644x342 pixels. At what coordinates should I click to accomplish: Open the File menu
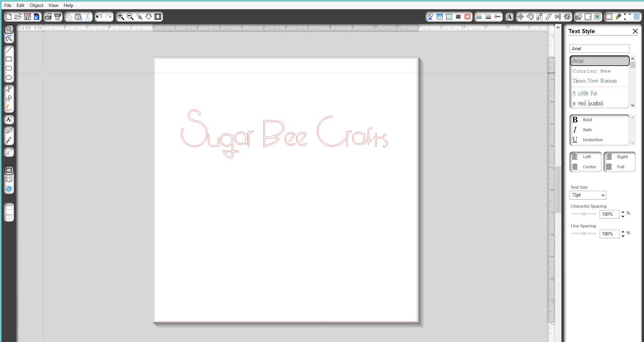[x=8, y=5]
